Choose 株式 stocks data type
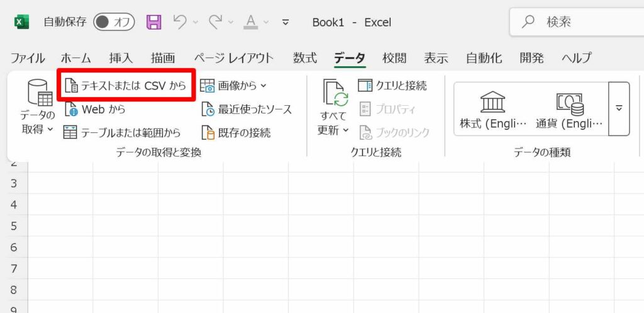Image resolution: width=644 pixels, height=313 pixels. point(492,109)
